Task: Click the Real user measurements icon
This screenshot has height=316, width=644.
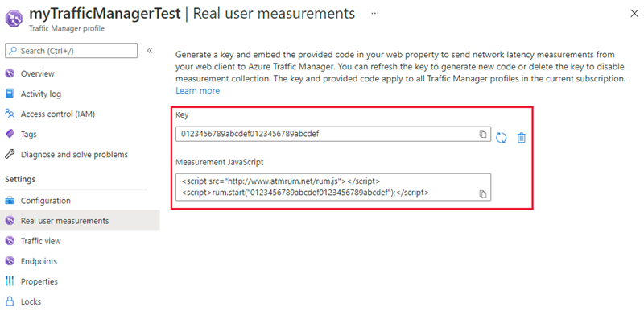Action: 10,221
